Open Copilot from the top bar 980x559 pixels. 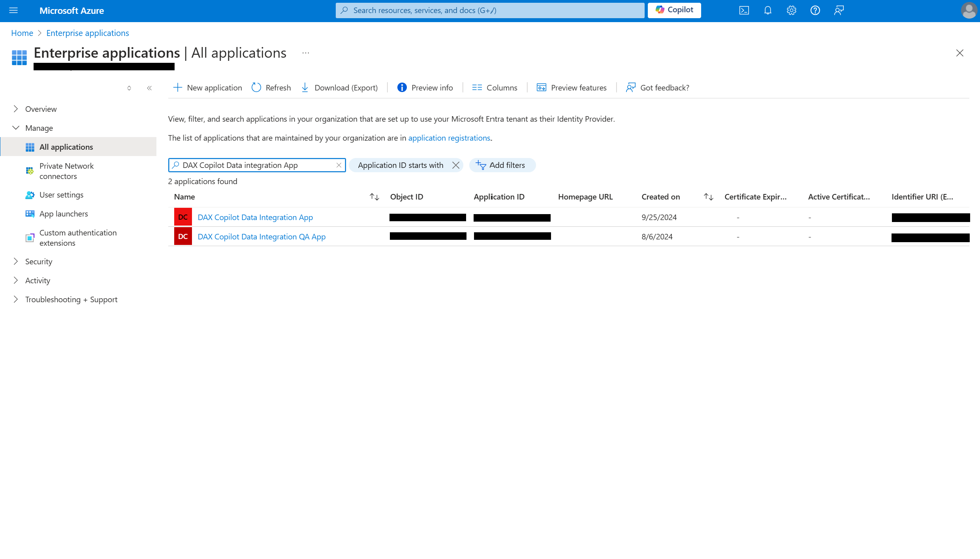point(674,10)
